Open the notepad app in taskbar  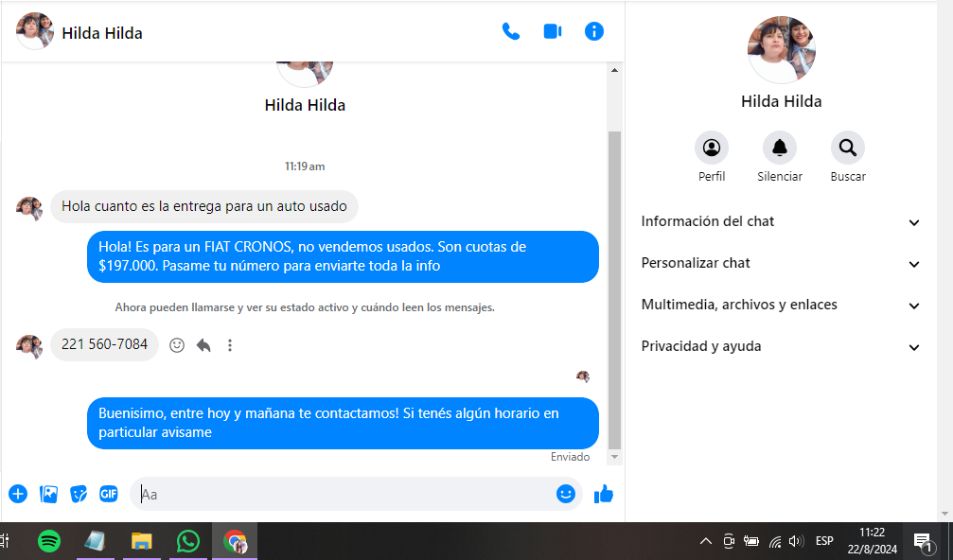(95, 540)
